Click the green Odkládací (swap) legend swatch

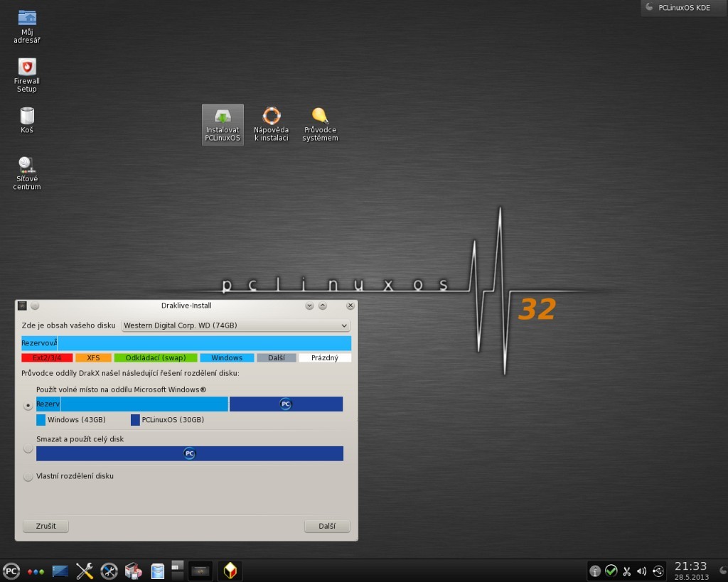pyautogui.click(x=156, y=358)
